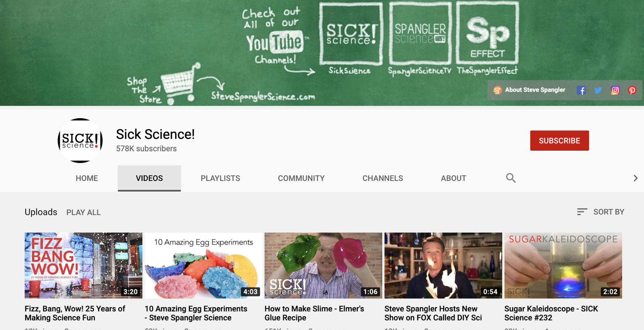Click the SICK! science box in banner
Image resolution: width=644 pixels, height=330 pixels.
351,33
